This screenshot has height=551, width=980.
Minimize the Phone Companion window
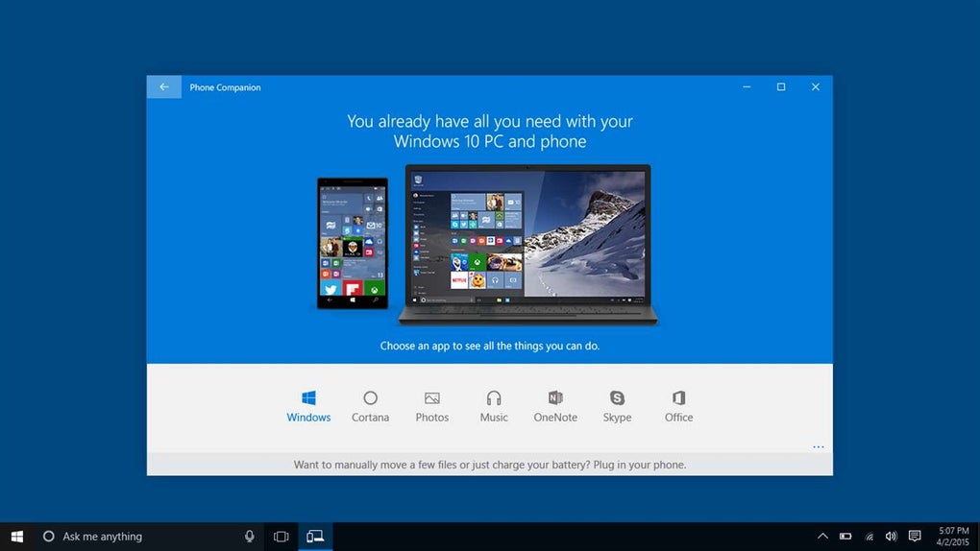point(747,86)
